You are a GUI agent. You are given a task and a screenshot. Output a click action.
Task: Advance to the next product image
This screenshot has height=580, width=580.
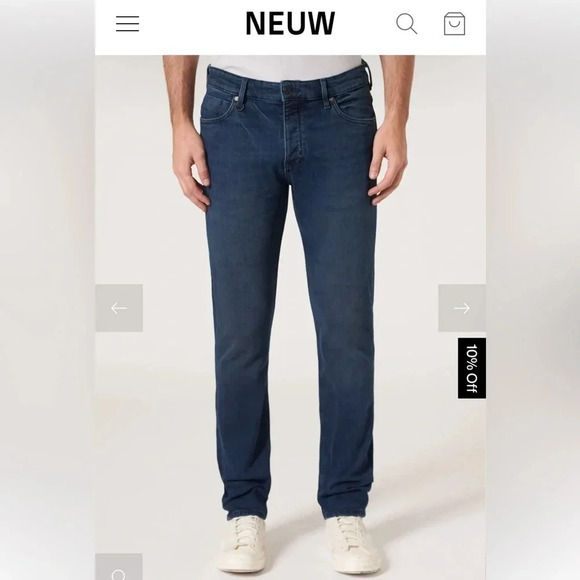click(x=462, y=308)
